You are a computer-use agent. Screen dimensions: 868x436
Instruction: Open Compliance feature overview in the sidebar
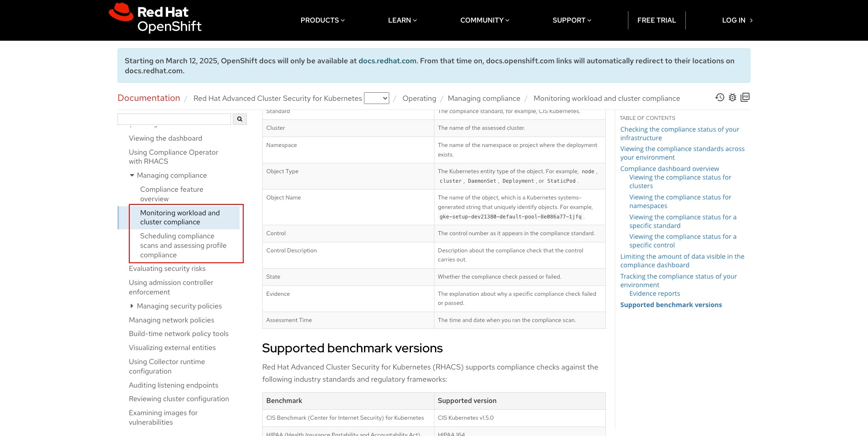pos(172,194)
